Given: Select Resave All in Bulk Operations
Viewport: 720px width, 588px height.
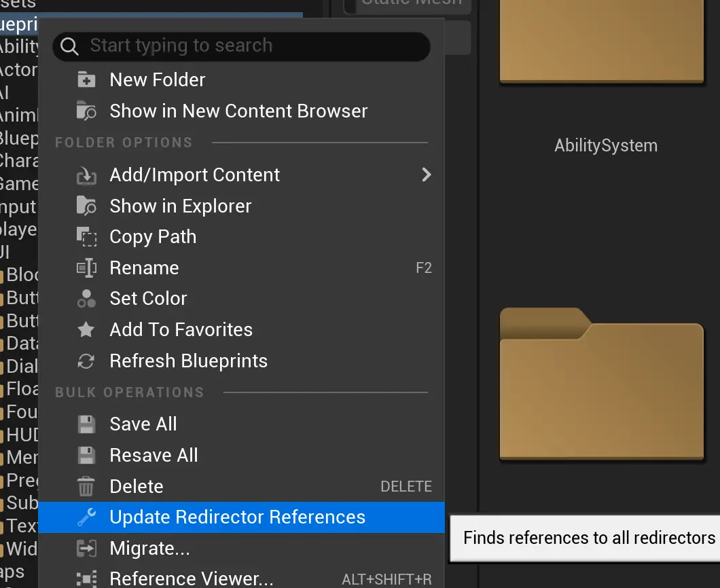Looking at the screenshot, I should pyautogui.click(x=154, y=456).
